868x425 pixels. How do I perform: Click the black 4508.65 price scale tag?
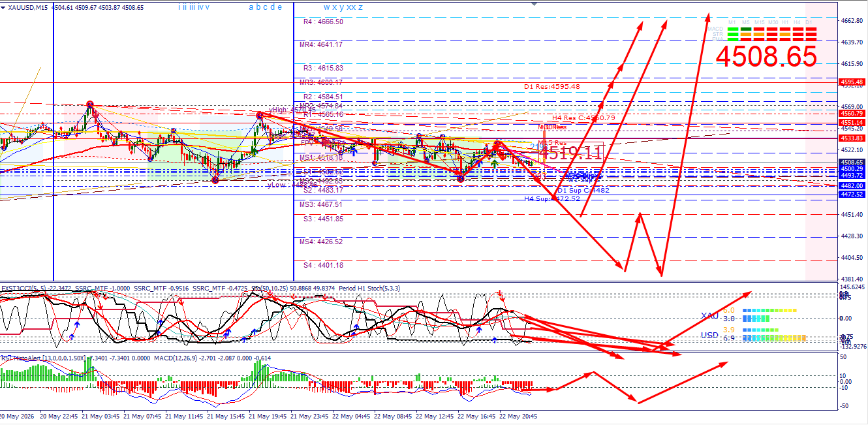click(852, 163)
